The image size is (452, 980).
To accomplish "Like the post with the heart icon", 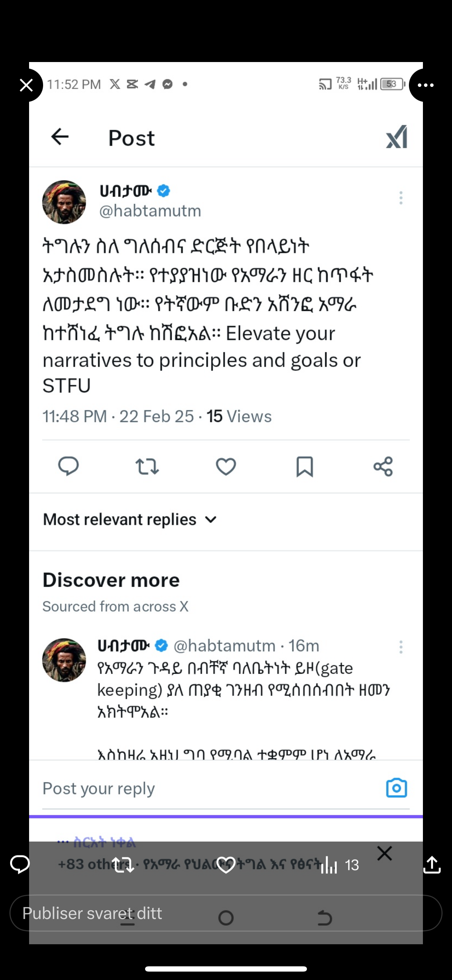I will 226,467.
